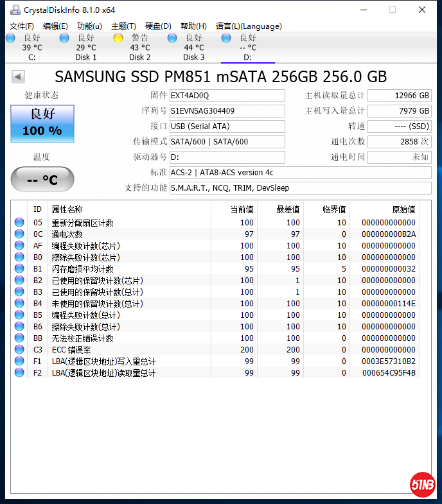This screenshot has width=442, height=504.
Task: Switch to C: disk tab at 39 °C
Action: pos(32,48)
